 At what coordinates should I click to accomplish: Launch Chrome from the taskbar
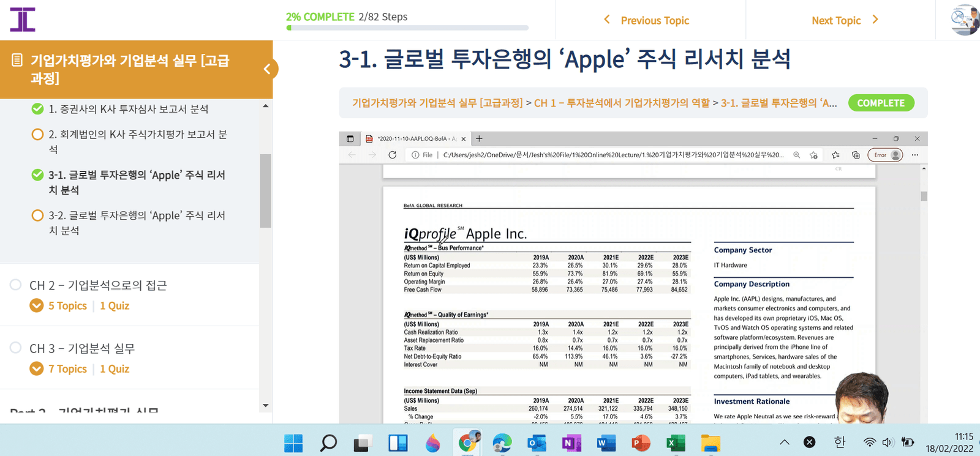tap(468, 443)
